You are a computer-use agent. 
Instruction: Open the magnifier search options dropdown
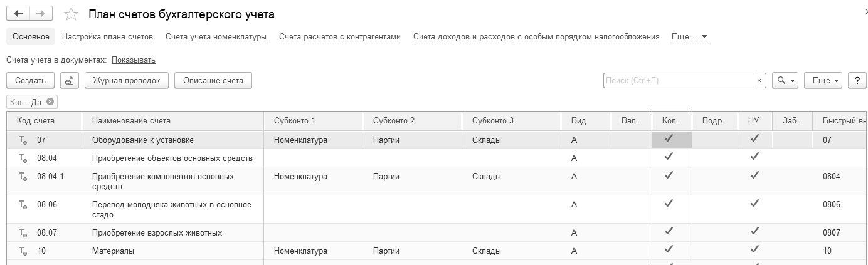tap(785, 81)
